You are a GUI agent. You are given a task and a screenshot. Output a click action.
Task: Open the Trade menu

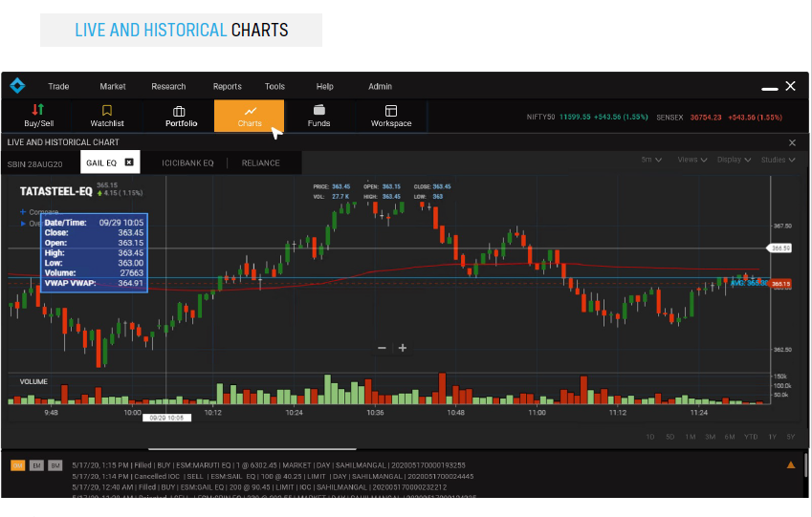[58, 86]
